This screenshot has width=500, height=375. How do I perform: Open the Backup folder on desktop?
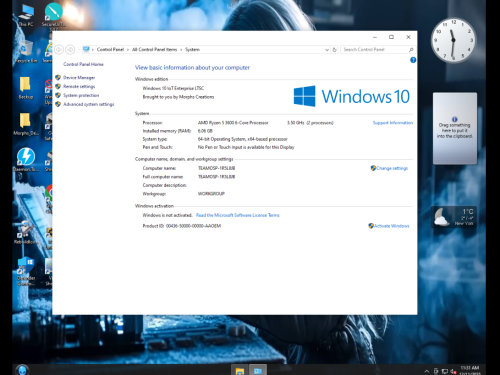(25, 88)
